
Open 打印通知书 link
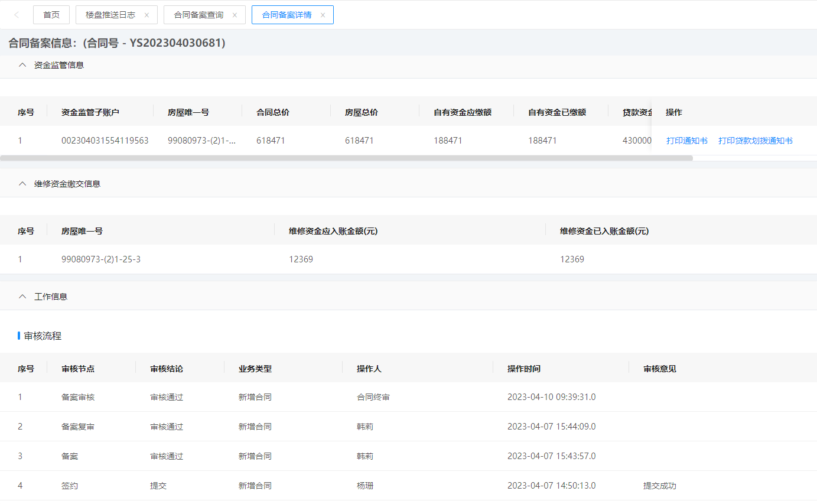click(686, 141)
